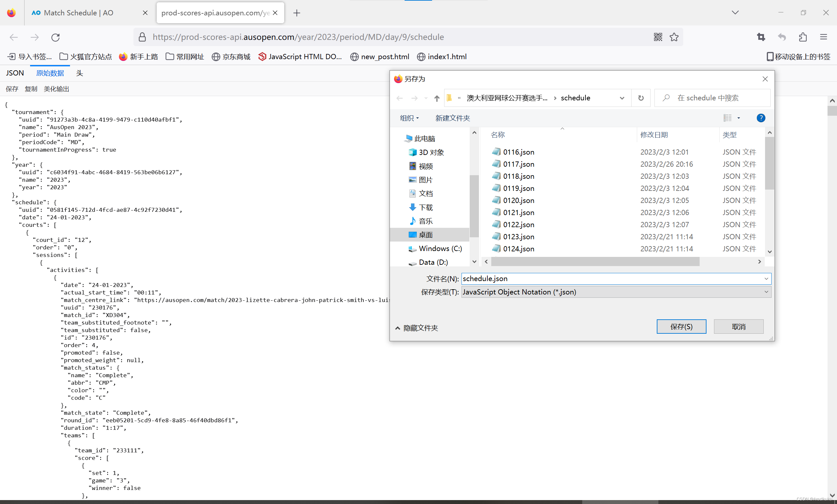Viewport: 837px width, 504px height.
Task: Open the view options dropdown arrow
Action: 739,118
